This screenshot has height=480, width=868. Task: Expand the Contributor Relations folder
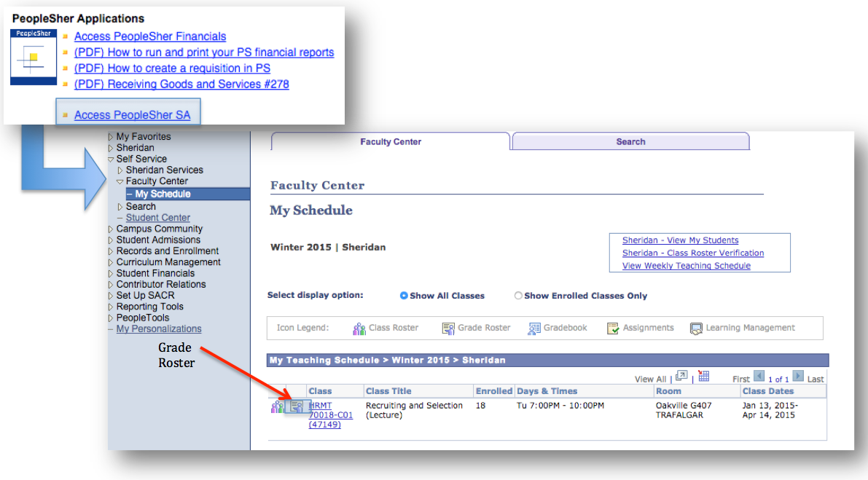pyautogui.click(x=111, y=284)
